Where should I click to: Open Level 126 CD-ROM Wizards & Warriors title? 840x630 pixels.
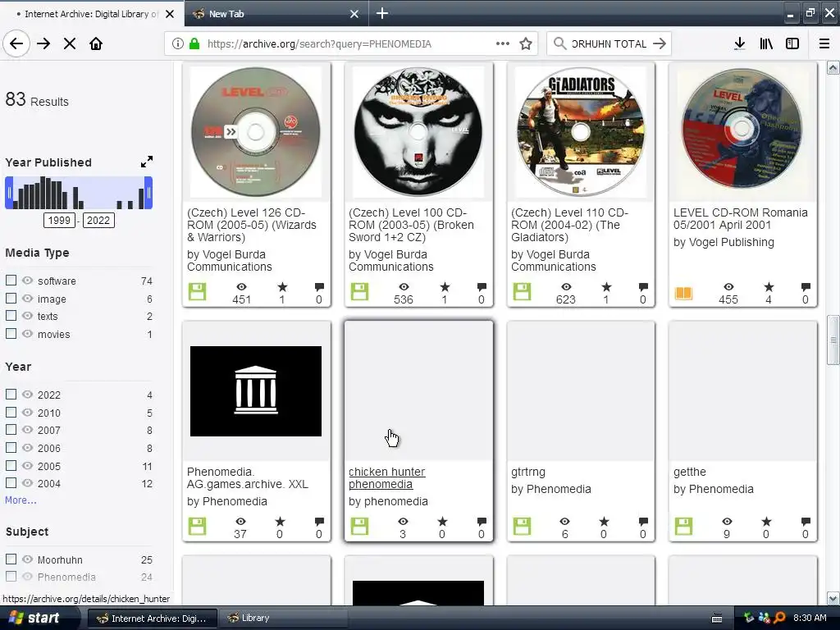[252, 225]
